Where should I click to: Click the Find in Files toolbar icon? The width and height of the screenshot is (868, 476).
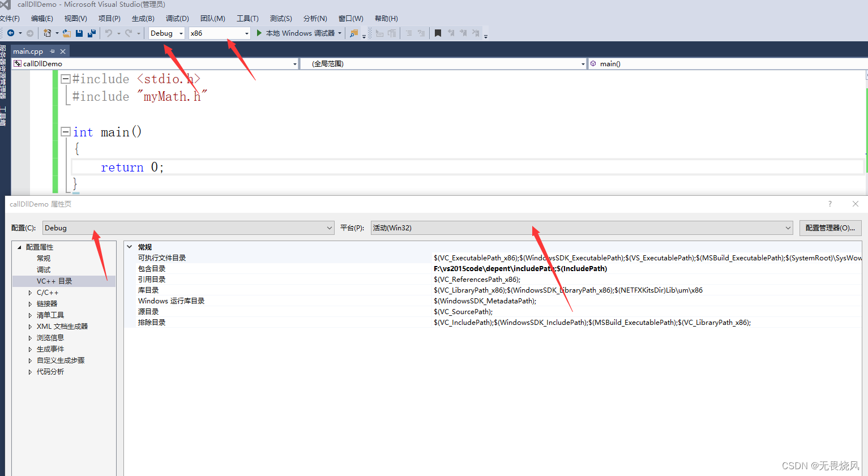pos(354,33)
